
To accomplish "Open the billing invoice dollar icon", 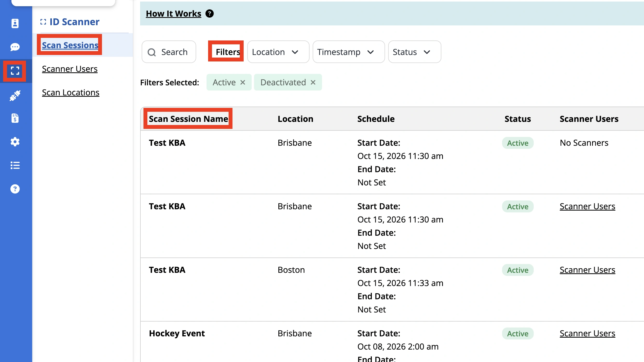I will 15,118.
